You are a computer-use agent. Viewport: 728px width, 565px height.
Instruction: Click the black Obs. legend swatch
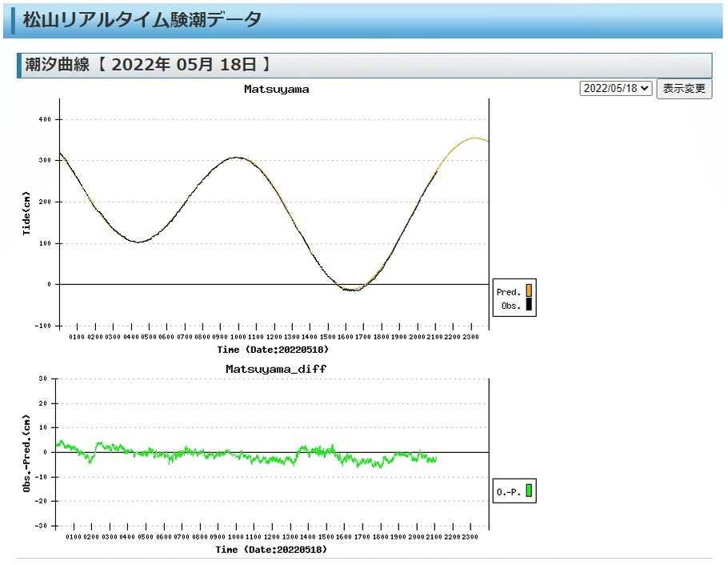pyautogui.click(x=528, y=305)
